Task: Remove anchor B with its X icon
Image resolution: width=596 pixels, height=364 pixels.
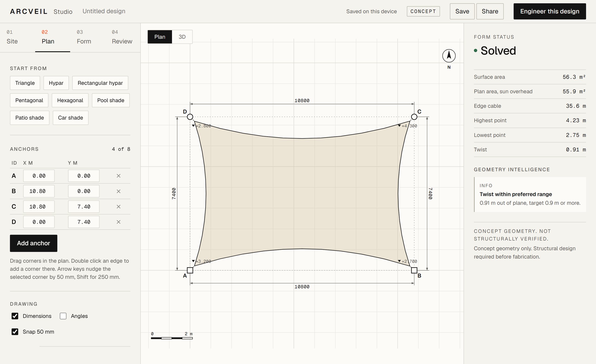Action: 119,191
